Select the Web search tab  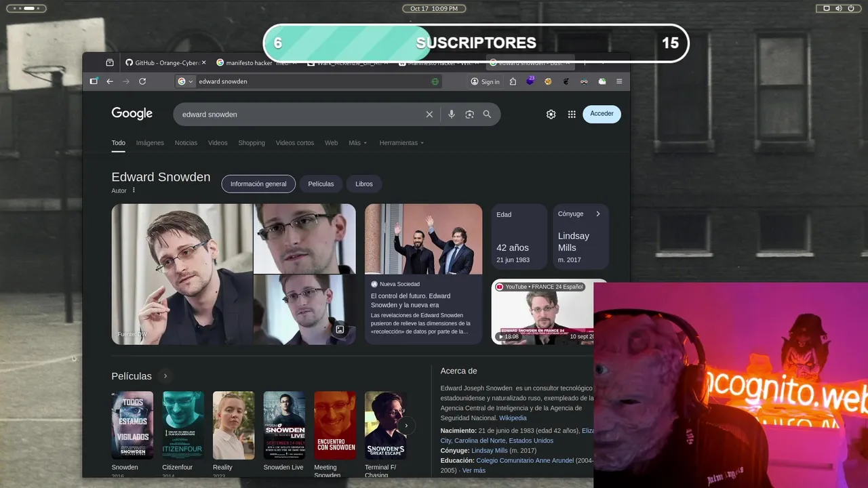pyautogui.click(x=331, y=143)
